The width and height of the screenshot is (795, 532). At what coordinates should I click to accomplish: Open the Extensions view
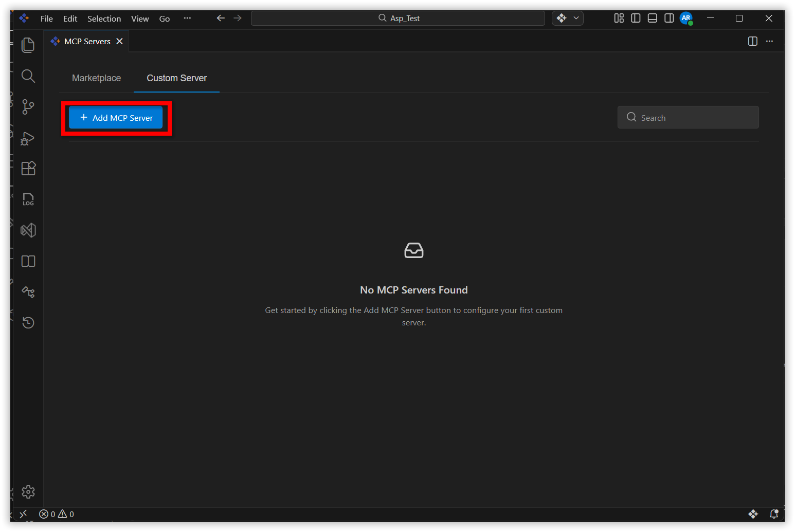click(28, 169)
